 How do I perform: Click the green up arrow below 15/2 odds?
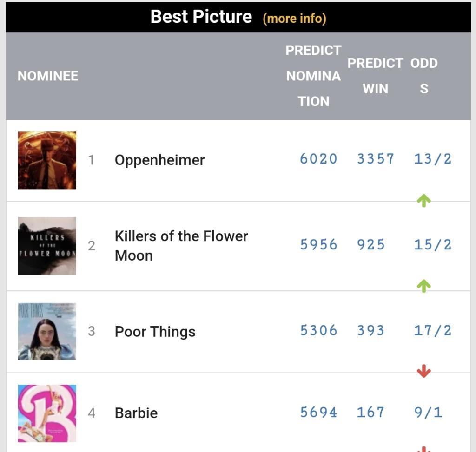coord(424,286)
